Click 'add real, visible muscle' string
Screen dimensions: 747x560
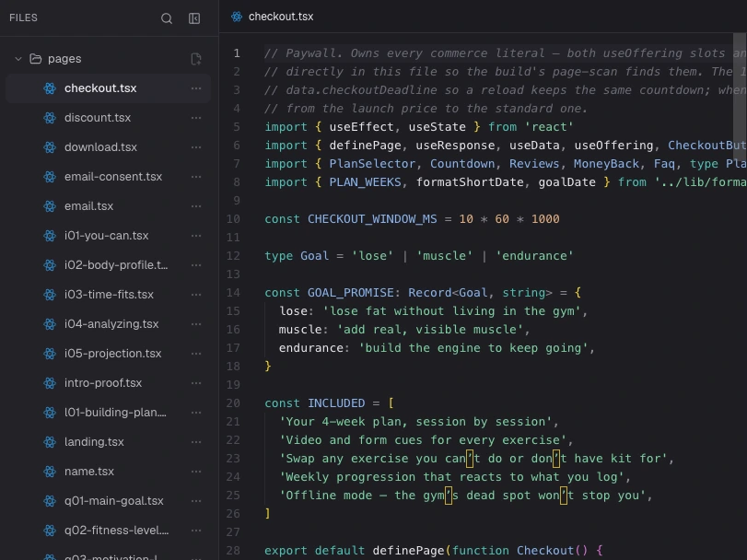coord(430,330)
